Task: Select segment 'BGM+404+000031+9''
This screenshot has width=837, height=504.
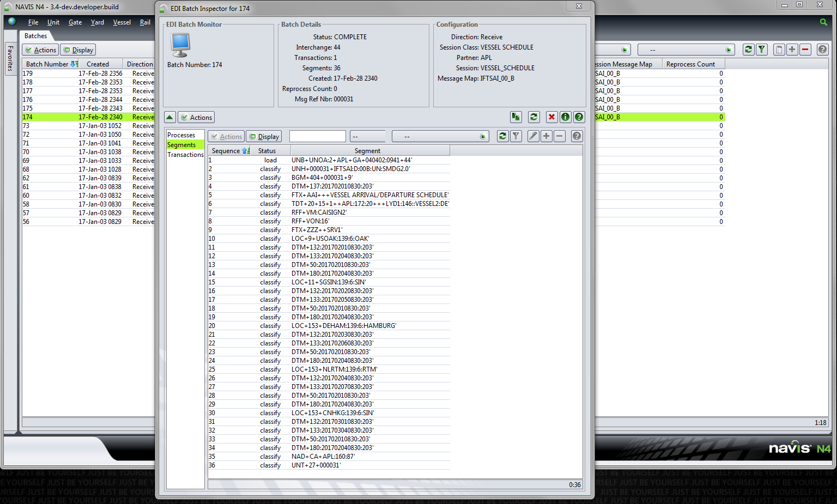Action: (329, 178)
